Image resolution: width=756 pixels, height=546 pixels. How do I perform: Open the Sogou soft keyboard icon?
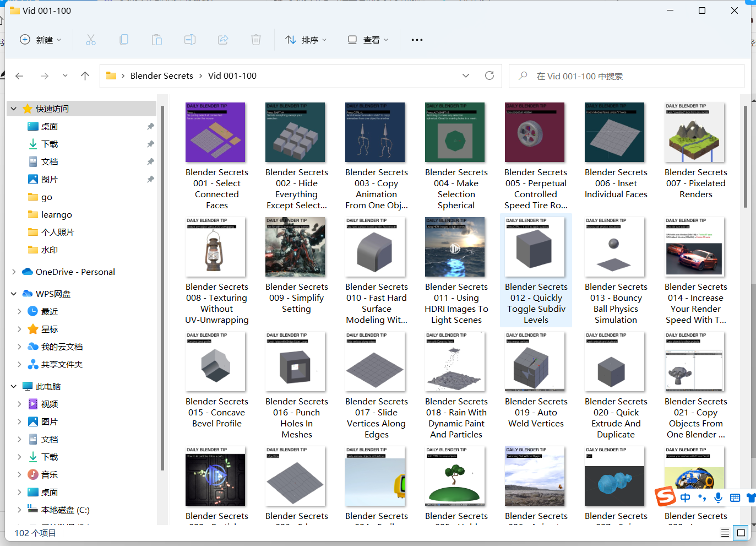click(735, 498)
